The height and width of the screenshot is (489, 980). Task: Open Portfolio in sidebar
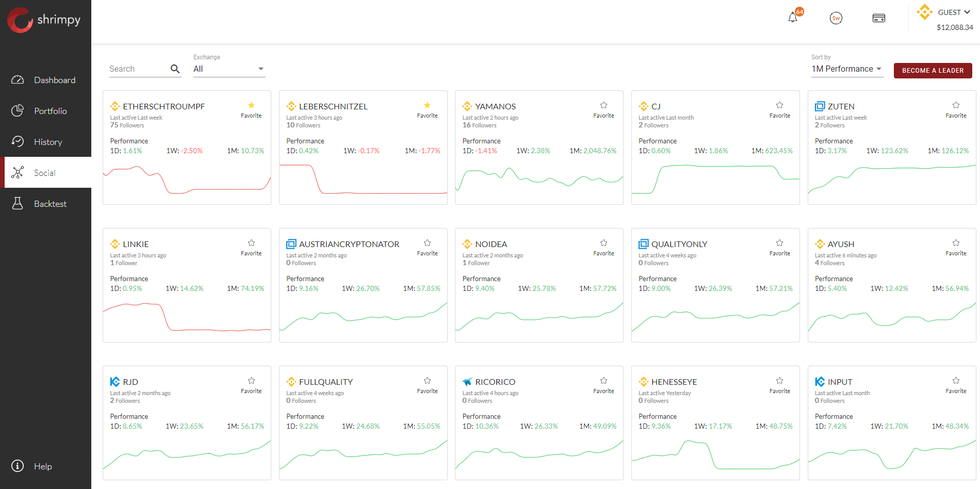pyautogui.click(x=45, y=111)
